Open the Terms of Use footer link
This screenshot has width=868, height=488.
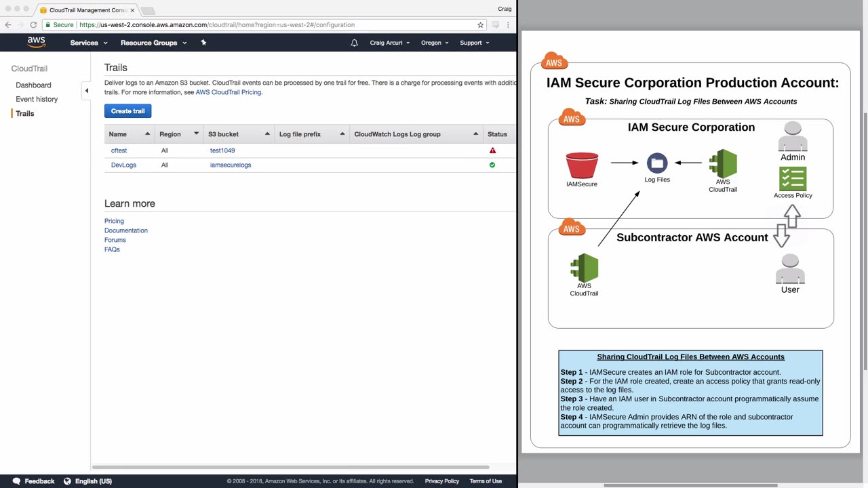(486, 481)
